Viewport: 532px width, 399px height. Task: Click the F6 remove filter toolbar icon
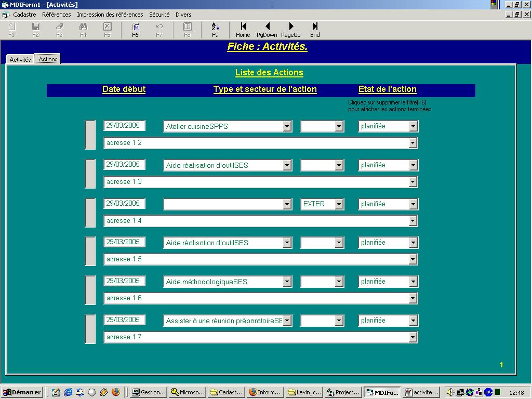pyautogui.click(x=135, y=27)
